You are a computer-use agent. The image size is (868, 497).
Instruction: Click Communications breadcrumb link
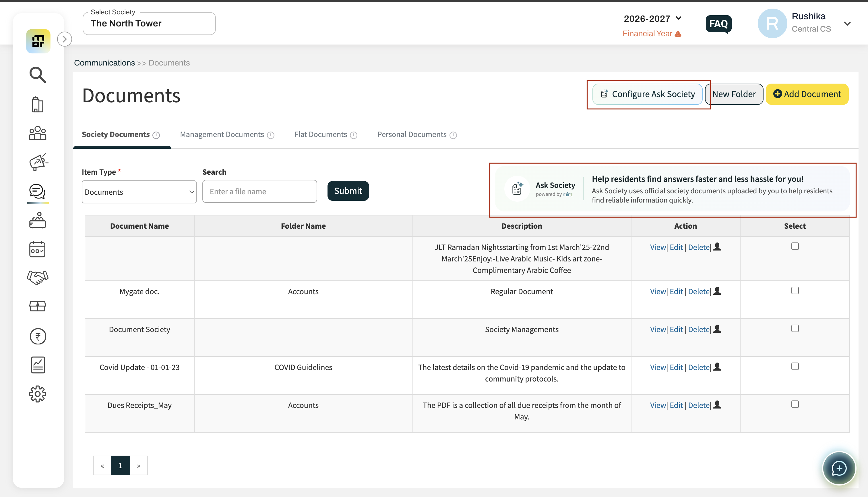(104, 63)
